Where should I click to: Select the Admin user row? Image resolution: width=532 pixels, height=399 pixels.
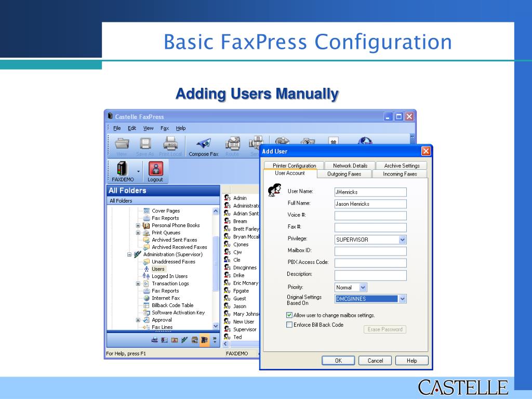[x=240, y=198]
